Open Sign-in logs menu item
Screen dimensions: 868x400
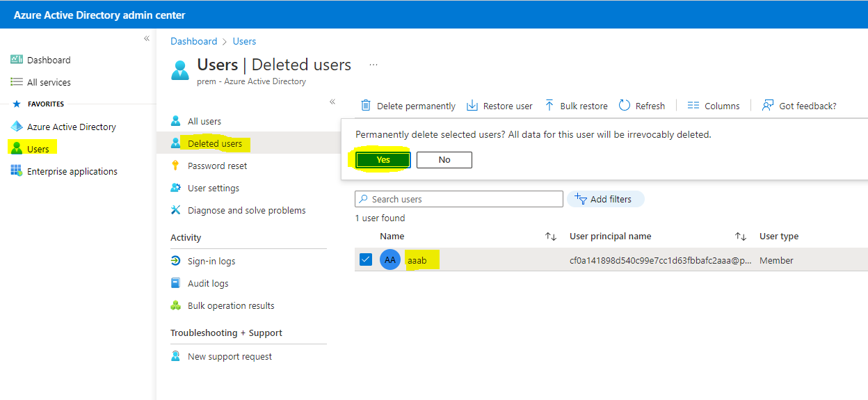pyautogui.click(x=211, y=261)
